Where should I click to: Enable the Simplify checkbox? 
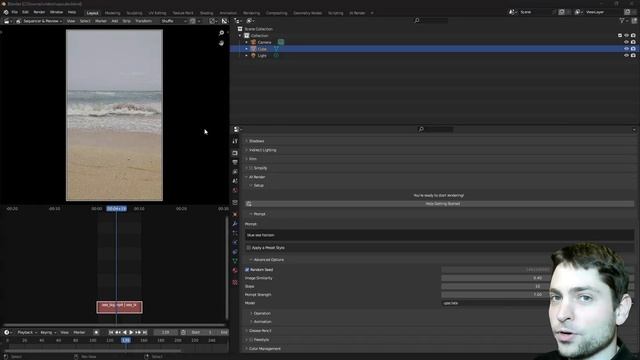[x=251, y=168]
